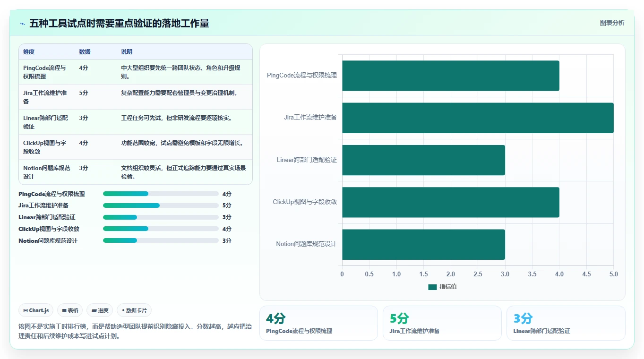Click the 数据 column header

pos(85,52)
